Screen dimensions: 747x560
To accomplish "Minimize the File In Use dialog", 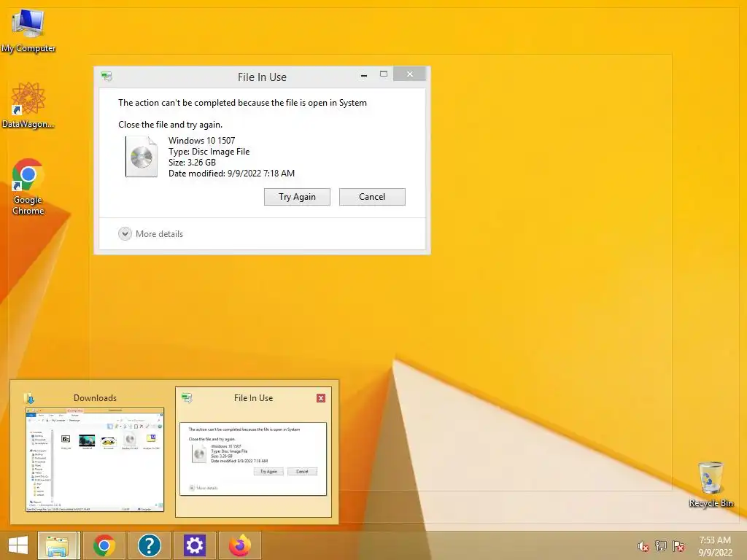I will tap(364, 75).
